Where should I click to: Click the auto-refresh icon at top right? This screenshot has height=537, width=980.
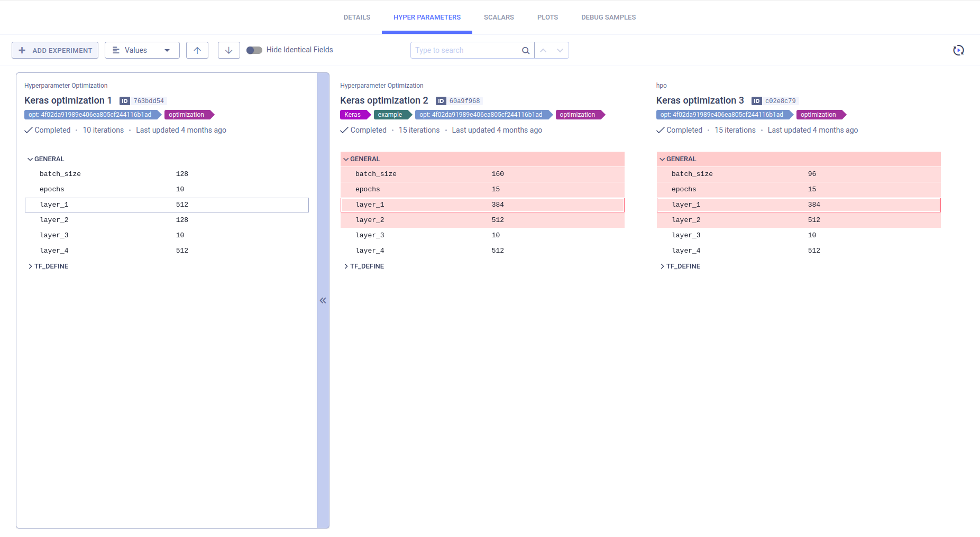point(958,50)
